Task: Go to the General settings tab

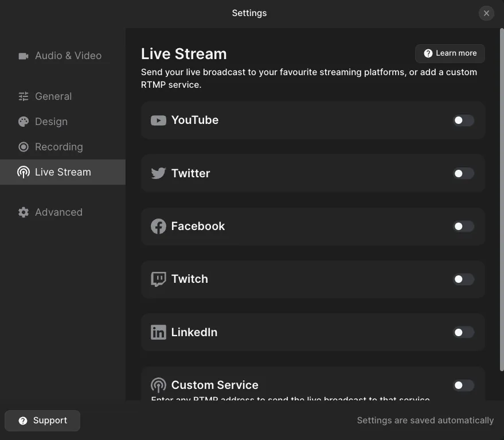Action: (62, 96)
